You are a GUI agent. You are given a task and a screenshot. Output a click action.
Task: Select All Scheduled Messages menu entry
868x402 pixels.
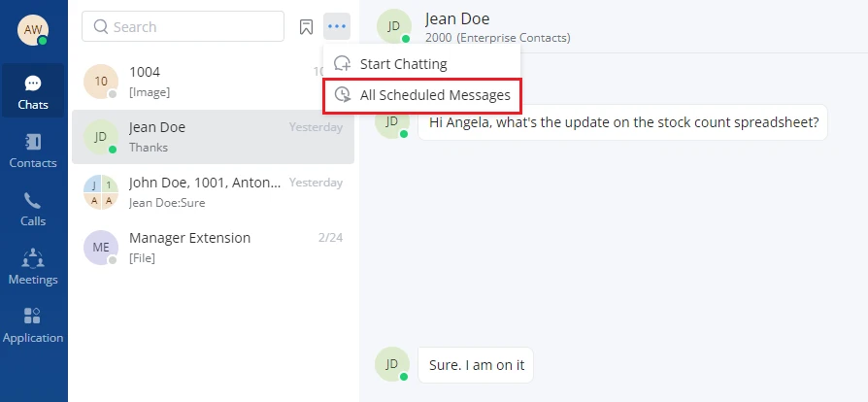pyautogui.click(x=422, y=95)
